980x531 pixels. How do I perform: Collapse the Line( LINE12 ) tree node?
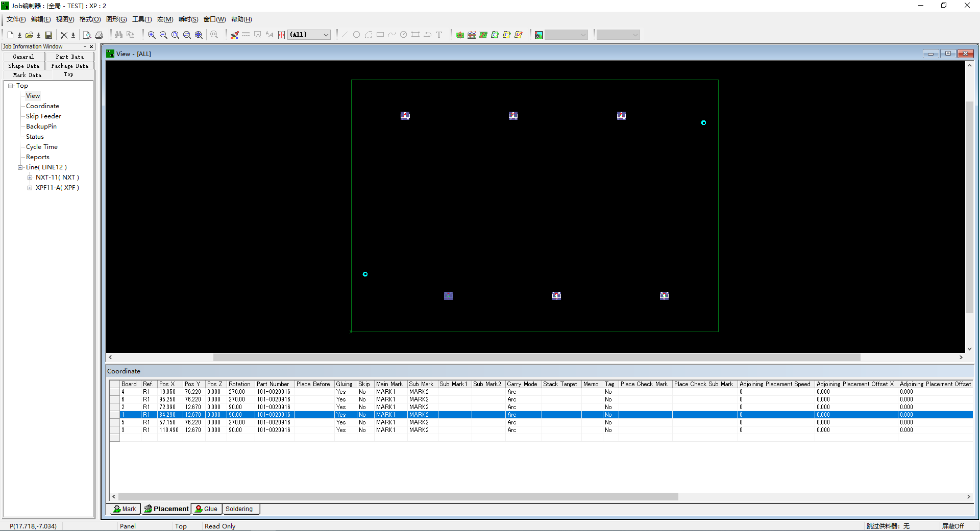tap(20, 167)
